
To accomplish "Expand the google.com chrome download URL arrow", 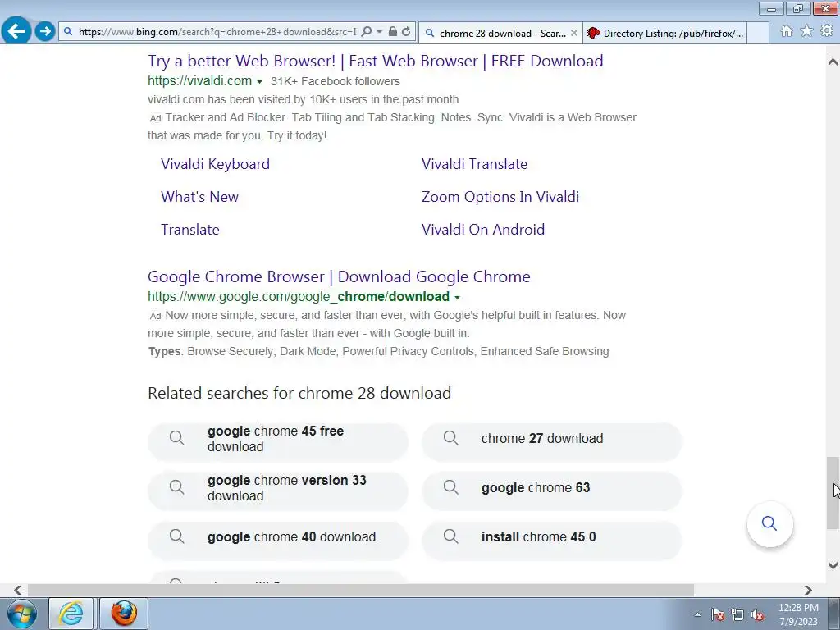I will (x=458, y=297).
